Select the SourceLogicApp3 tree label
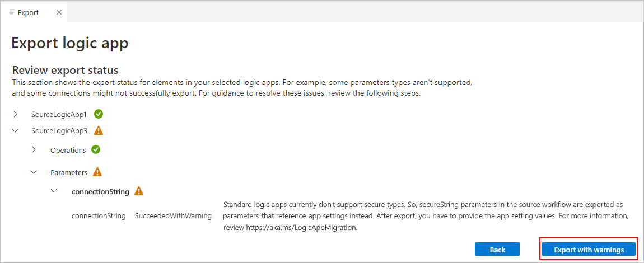This screenshot has height=263, width=644. [59, 131]
